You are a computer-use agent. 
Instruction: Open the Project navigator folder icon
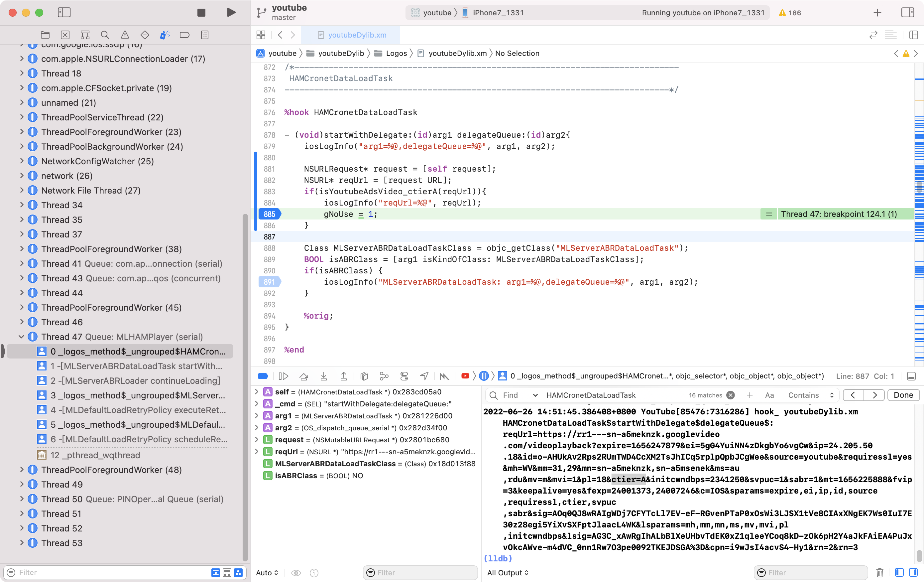coord(45,35)
